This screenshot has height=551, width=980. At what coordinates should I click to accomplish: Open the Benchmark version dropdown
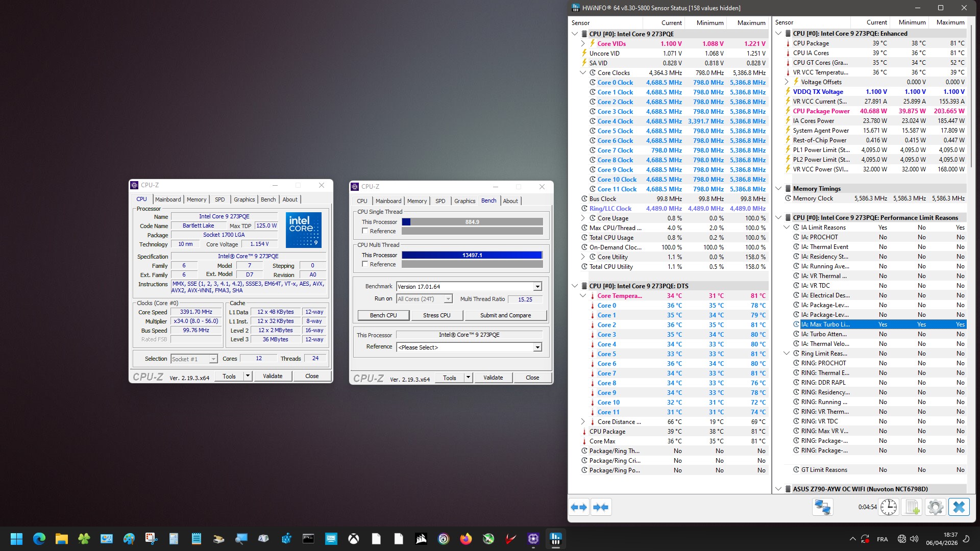click(537, 287)
